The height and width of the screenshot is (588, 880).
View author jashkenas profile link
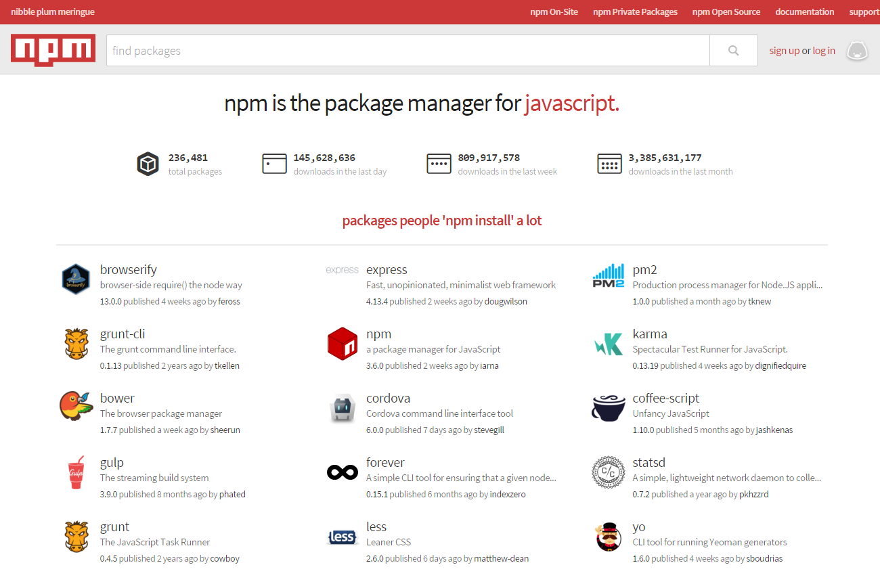click(x=774, y=430)
